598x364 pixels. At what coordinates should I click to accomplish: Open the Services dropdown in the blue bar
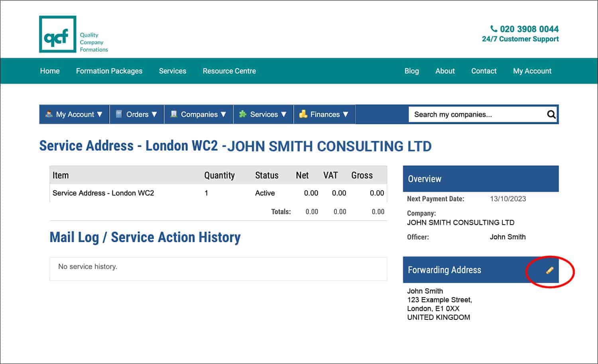[x=264, y=114]
